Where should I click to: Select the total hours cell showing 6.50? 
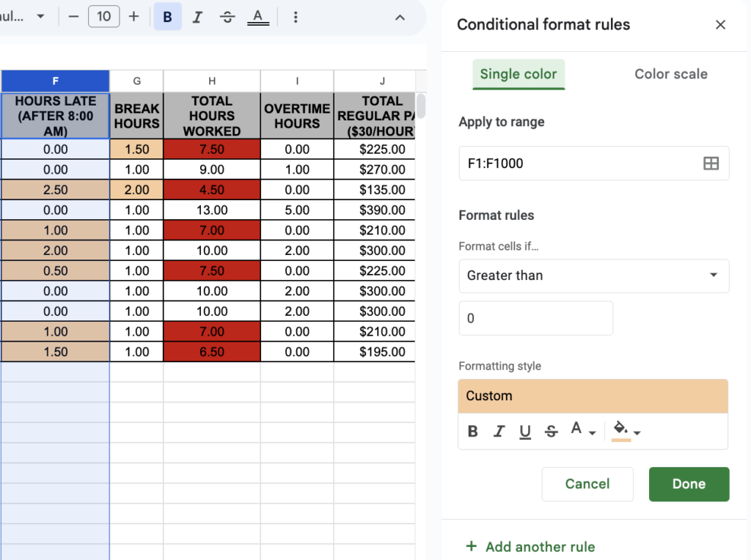[212, 352]
